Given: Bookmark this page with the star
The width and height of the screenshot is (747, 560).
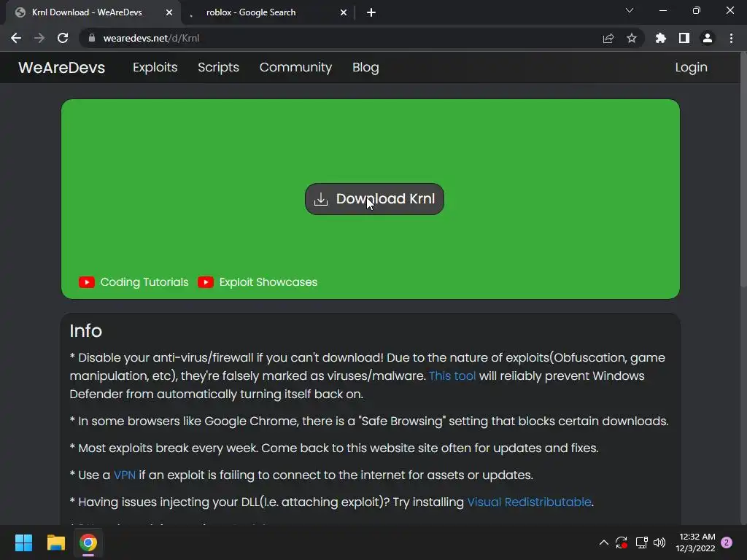Looking at the screenshot, I should tap(632, 38).
